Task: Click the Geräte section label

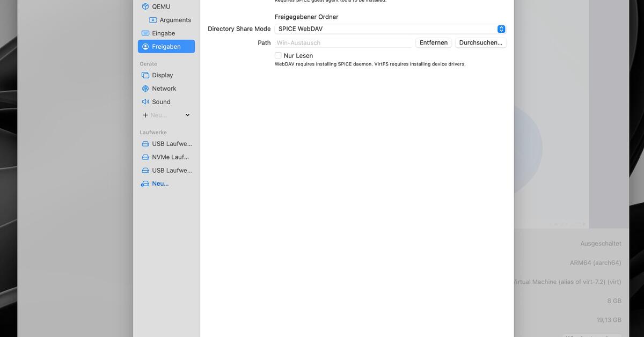Action: pos(147,63)
